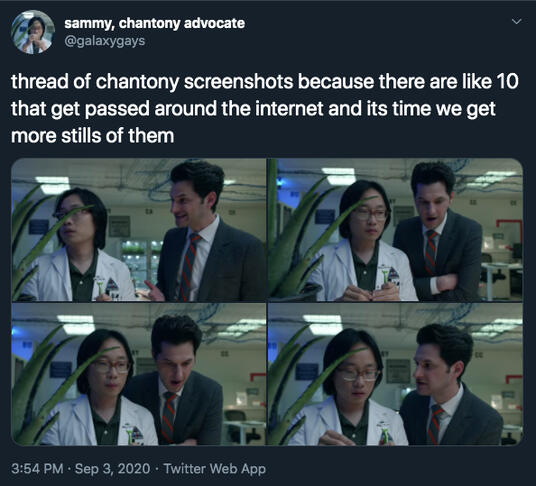Open the display name sammy, chantony advocate
Viewport: 536px width, 486px height.
click(x=155, y=23)
